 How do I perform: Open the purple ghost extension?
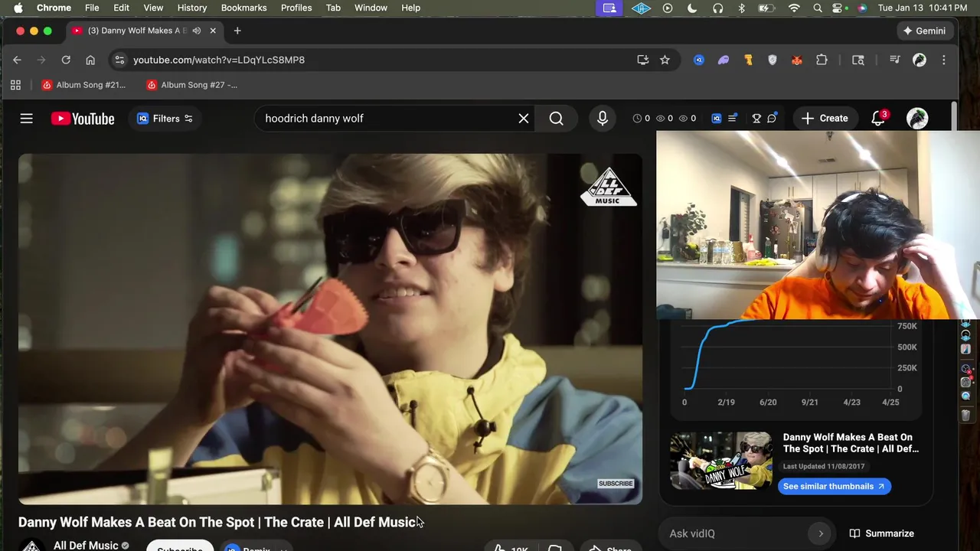coord(724,60)
